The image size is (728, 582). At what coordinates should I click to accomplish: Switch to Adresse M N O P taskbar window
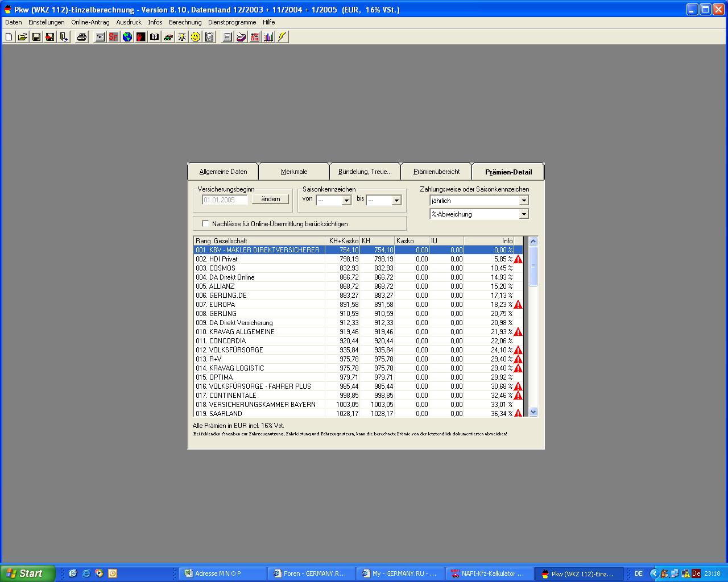(x=222, y=573)
